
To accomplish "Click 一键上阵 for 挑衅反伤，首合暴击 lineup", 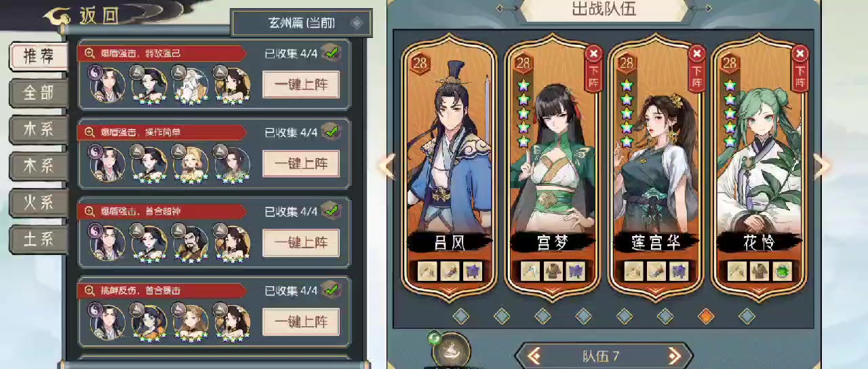I will coord(301,322).
